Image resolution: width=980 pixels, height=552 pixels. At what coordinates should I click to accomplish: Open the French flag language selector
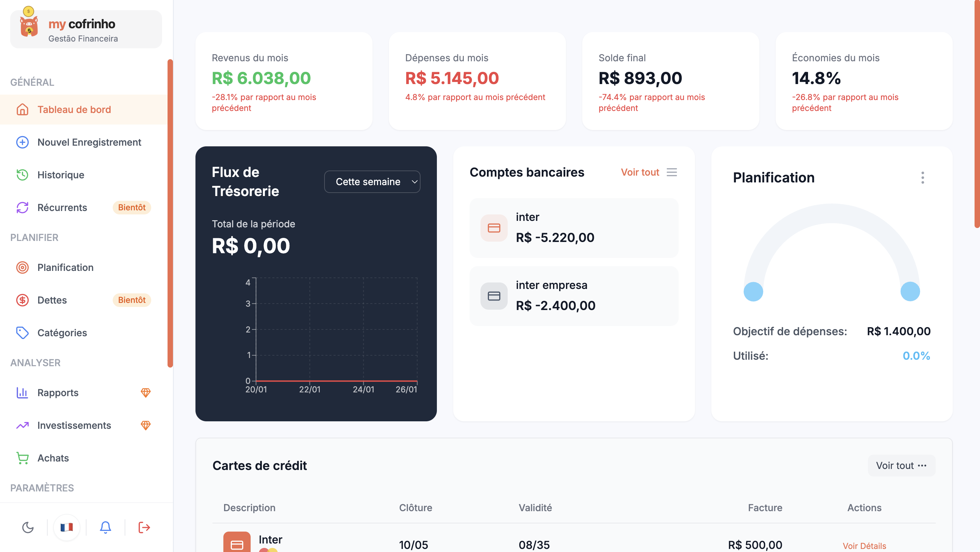point(67,527)
